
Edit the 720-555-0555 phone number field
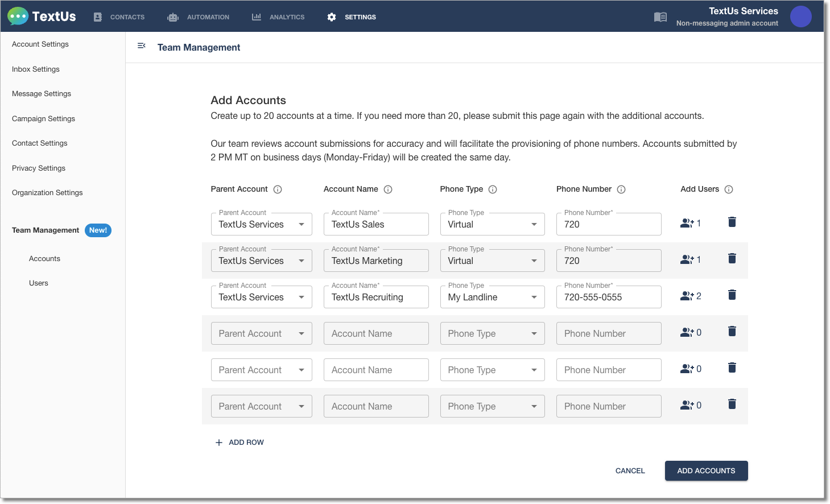(609, 297)
